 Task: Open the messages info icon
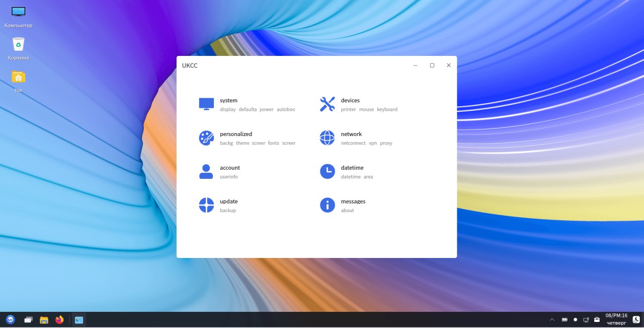coord(327,205)
